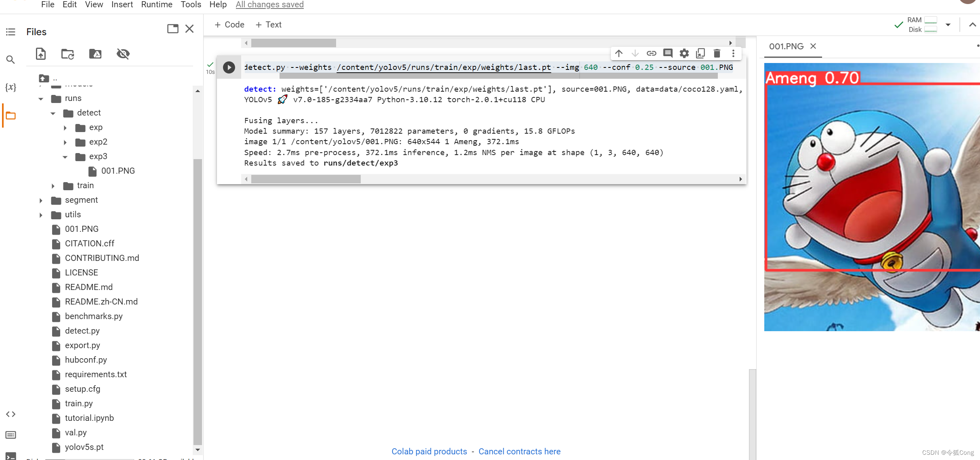The image size is (980, 460).
Task: Open cell editor settings gear
Action: coord(684,53)
